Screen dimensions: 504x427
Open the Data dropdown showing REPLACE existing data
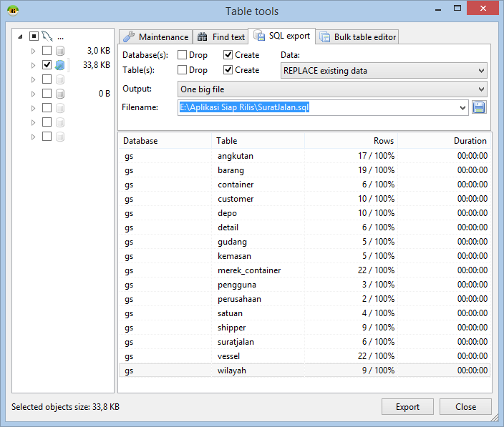click(x=384, y=71)
